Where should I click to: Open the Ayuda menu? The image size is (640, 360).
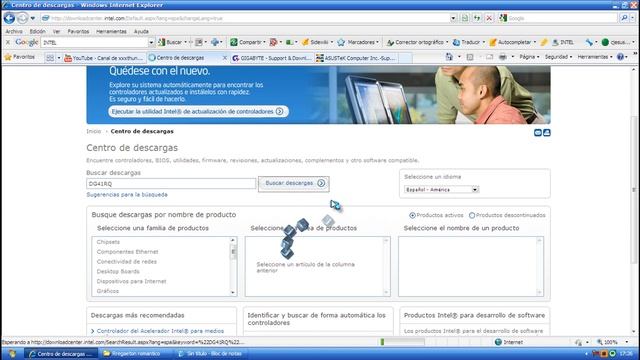141,31
